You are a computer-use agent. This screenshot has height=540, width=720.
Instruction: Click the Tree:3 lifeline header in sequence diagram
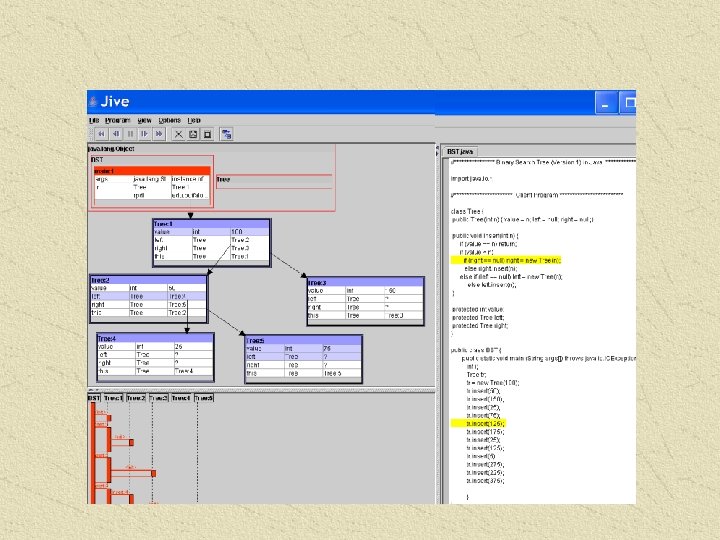[x=158, y=398]
